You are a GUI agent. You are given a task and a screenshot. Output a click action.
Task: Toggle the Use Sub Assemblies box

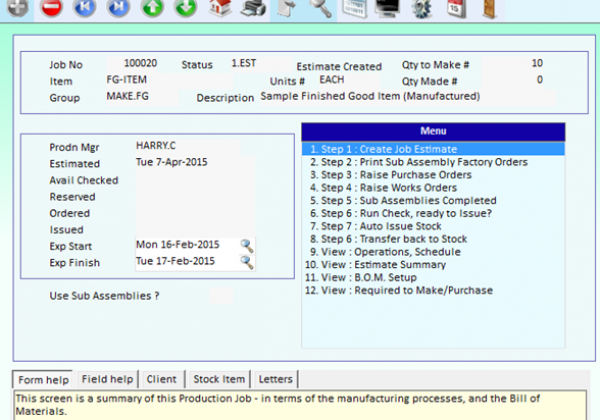tap(222, 296)
